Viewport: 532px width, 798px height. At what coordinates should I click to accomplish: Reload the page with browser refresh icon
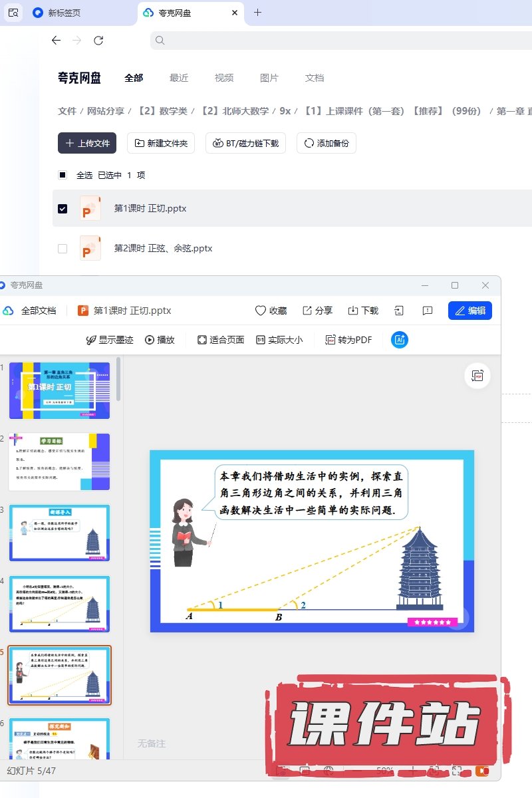pyautogui.click(x=98, y=41)
